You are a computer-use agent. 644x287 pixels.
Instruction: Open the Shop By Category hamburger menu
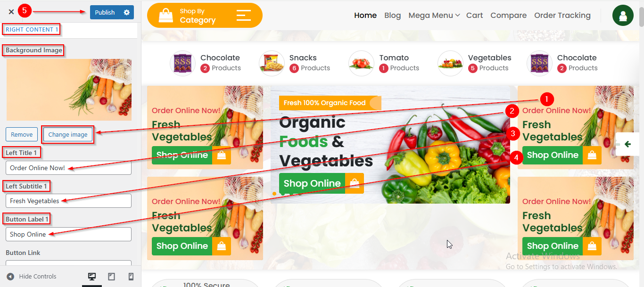(244, 15)
